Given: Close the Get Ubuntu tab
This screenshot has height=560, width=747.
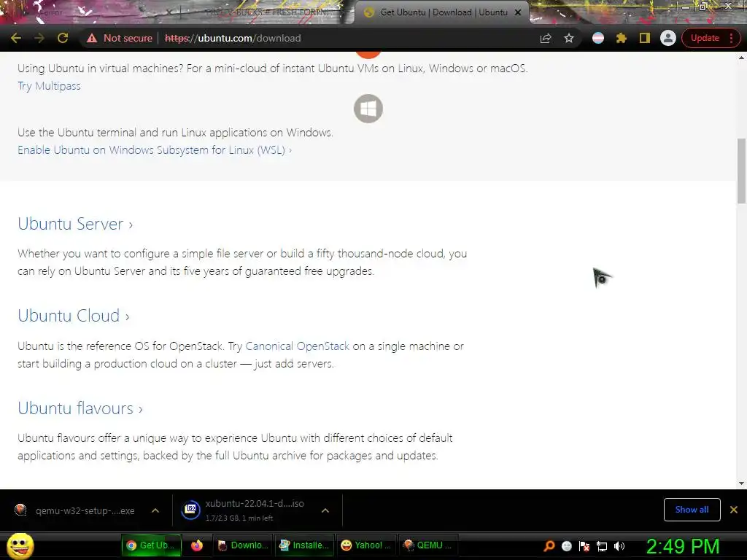Looking at the screenshot, I should (x=518, y=12).
